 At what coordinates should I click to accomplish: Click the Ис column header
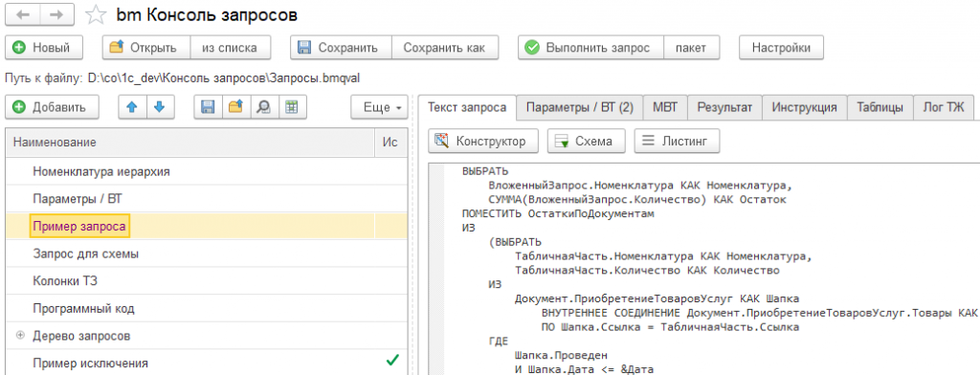[x=390, y=143]
